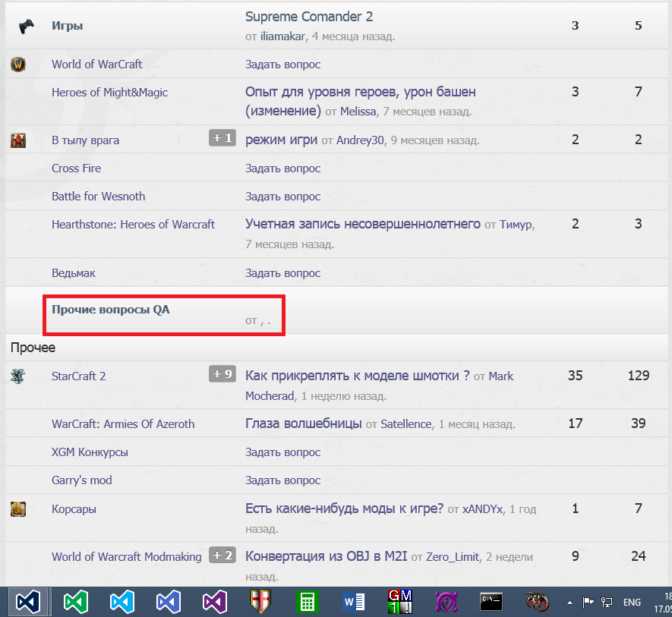Open the Глаза волшебницы question

click(304, 423)
